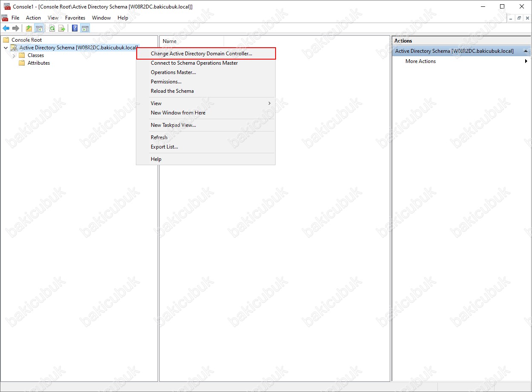Screen dimensions: 532x392
Task: Click the Forward arrow toolbar icon
Action: 16,29
